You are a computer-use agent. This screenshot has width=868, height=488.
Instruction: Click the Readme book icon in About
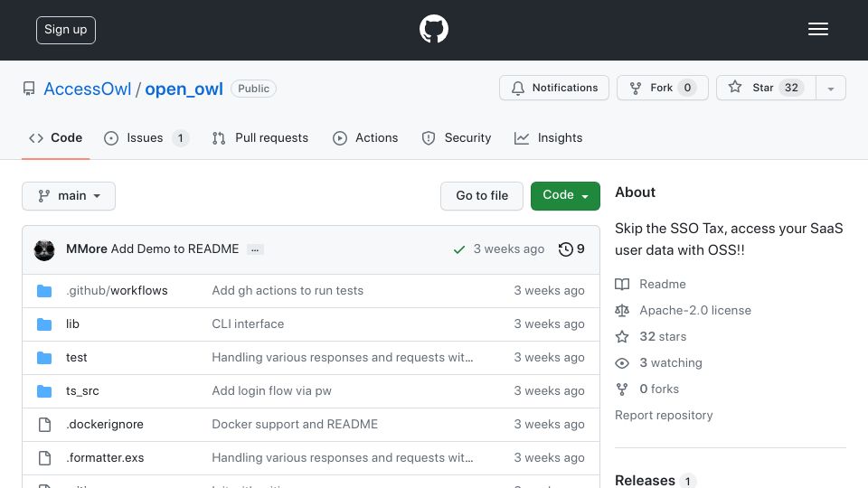tap(622, 285)
